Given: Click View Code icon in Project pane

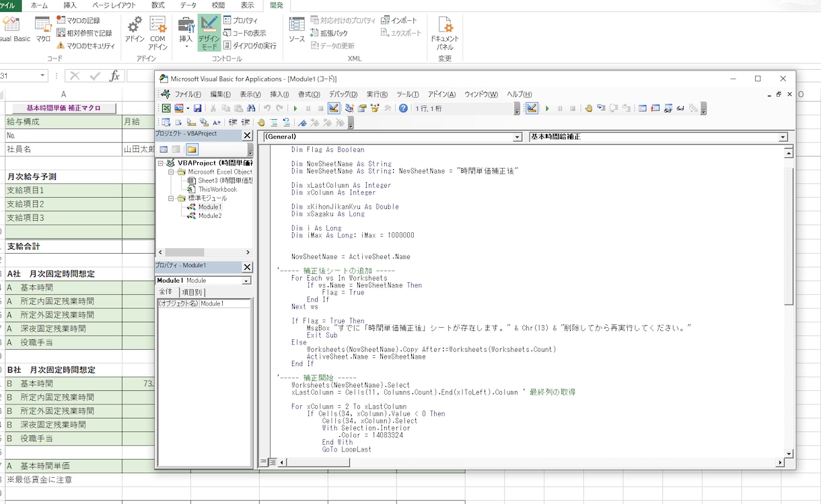Looking at the screenshot, I should click(164, 149).
